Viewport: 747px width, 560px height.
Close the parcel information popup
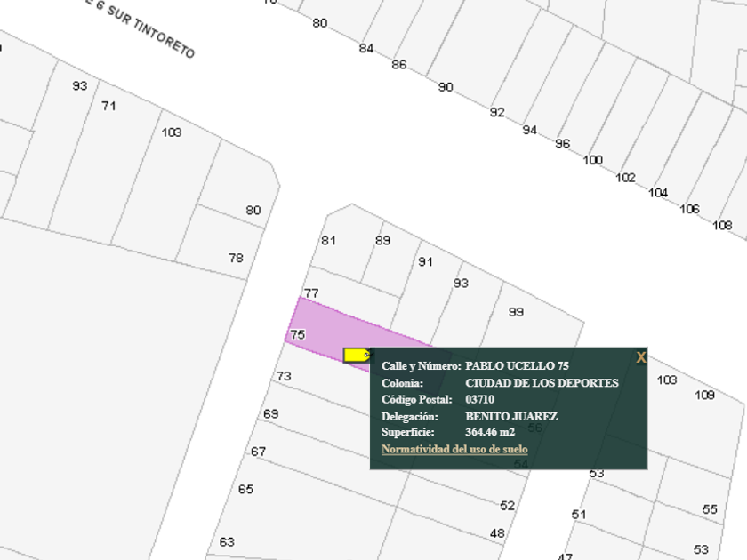point(641,357)
